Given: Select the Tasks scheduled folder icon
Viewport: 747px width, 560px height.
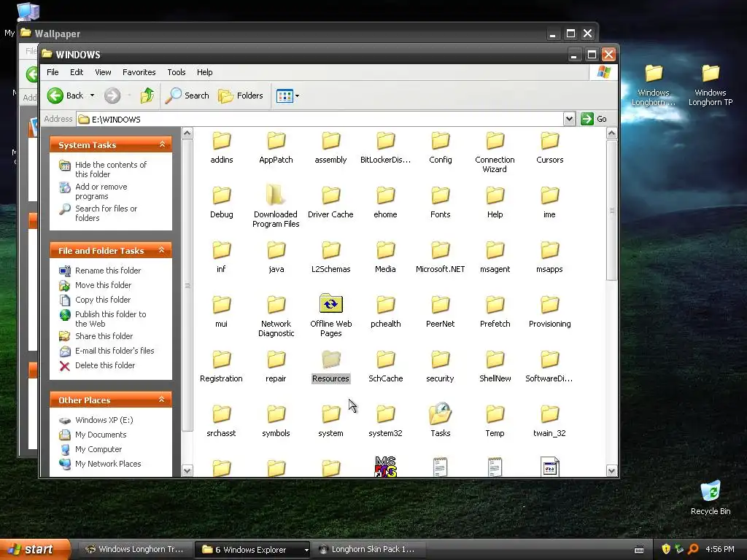Looking at the screenshot, I should pos(440,413).
